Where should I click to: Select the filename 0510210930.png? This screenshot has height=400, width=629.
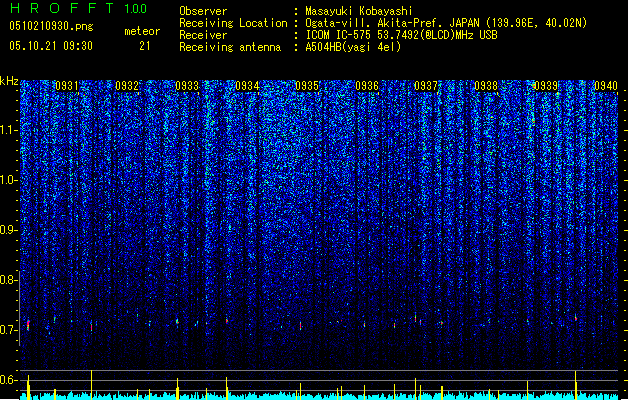(51, 26)
